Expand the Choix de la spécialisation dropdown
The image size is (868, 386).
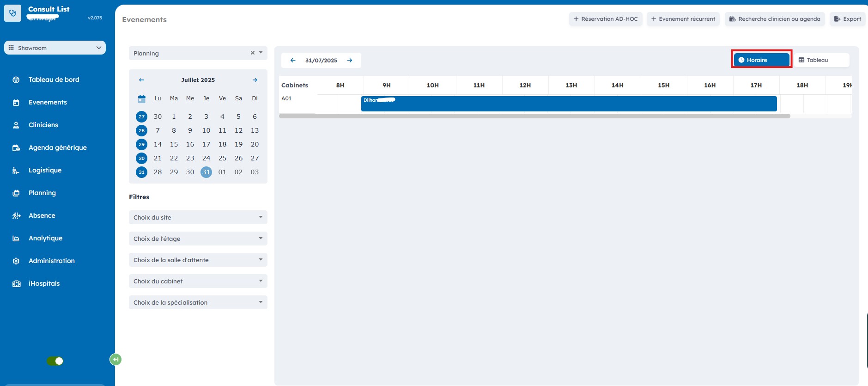pyautogui.click(x=198, y=302)
